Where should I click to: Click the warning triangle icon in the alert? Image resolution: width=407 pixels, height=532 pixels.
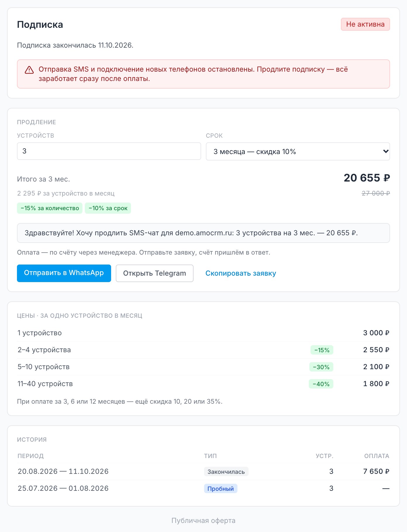click(x=29, y=70)
